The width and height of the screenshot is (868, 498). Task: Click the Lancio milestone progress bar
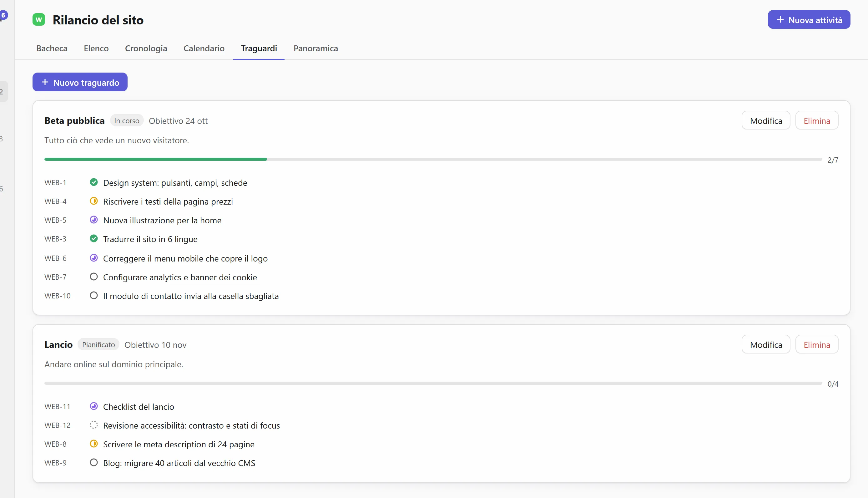tap(433, 384)
